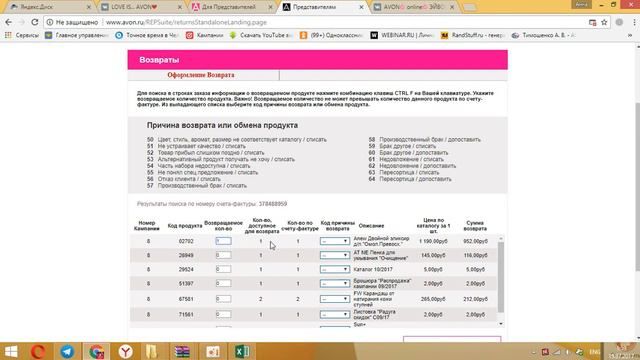Click the cast/translate icon in address bar
640x360 pixels.
pyautogui.click(x=593, y=22)
